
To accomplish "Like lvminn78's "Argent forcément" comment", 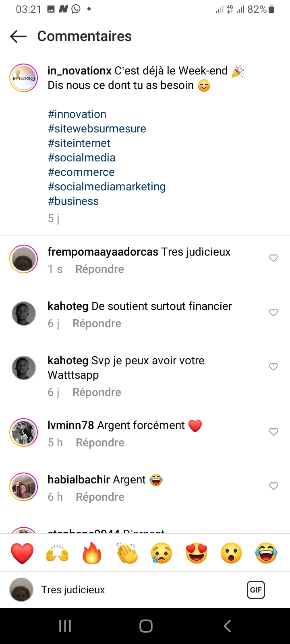I will click(273, 431).
